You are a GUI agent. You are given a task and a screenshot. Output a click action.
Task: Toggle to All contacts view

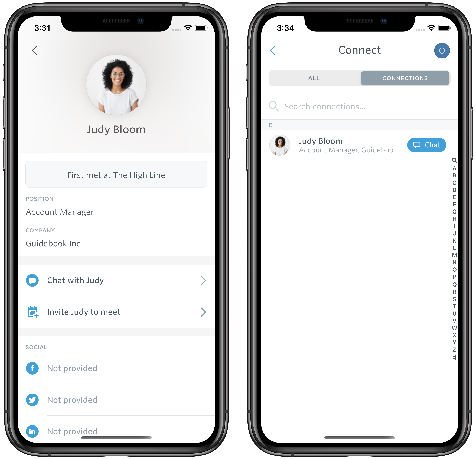314,78
